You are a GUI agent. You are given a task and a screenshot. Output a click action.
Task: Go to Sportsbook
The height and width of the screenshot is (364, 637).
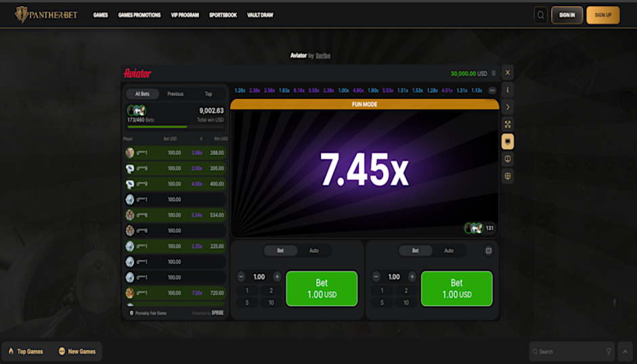pyautogui.click(x=223, y=15)
